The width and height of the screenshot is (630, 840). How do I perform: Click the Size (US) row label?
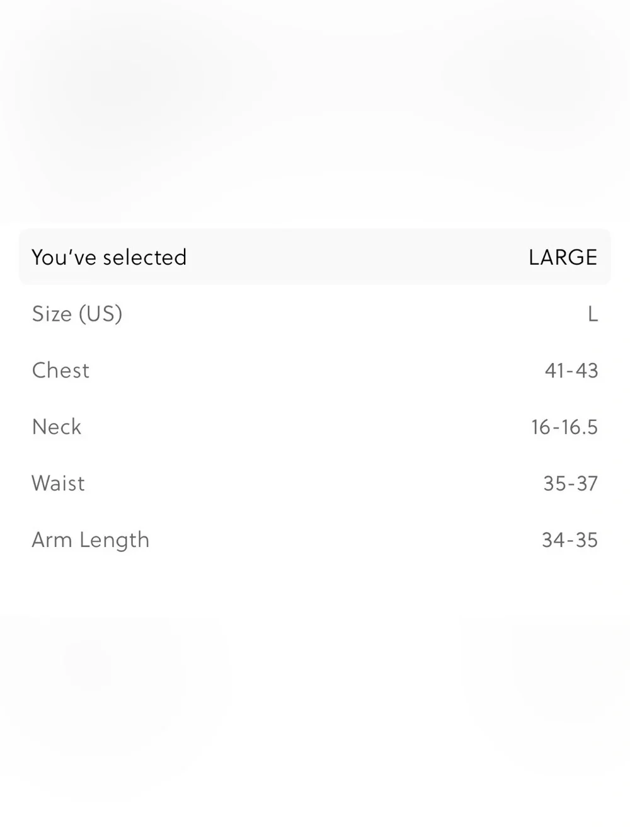tap(77, 314)
